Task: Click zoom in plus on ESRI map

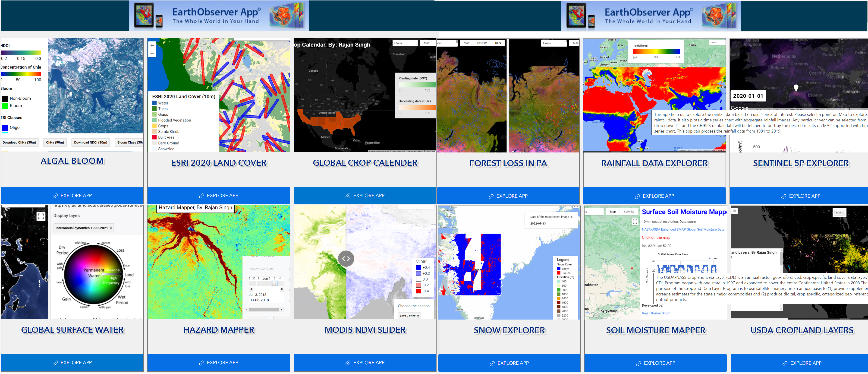Action: click(152, 45)
